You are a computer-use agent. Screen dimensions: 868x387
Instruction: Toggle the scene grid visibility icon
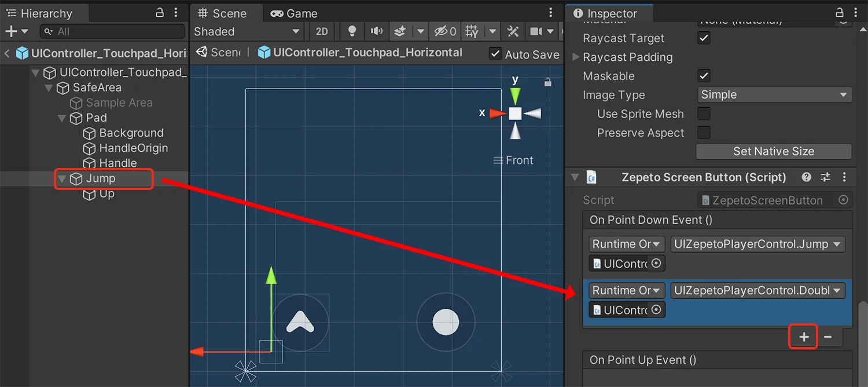(x=472, y=31)
